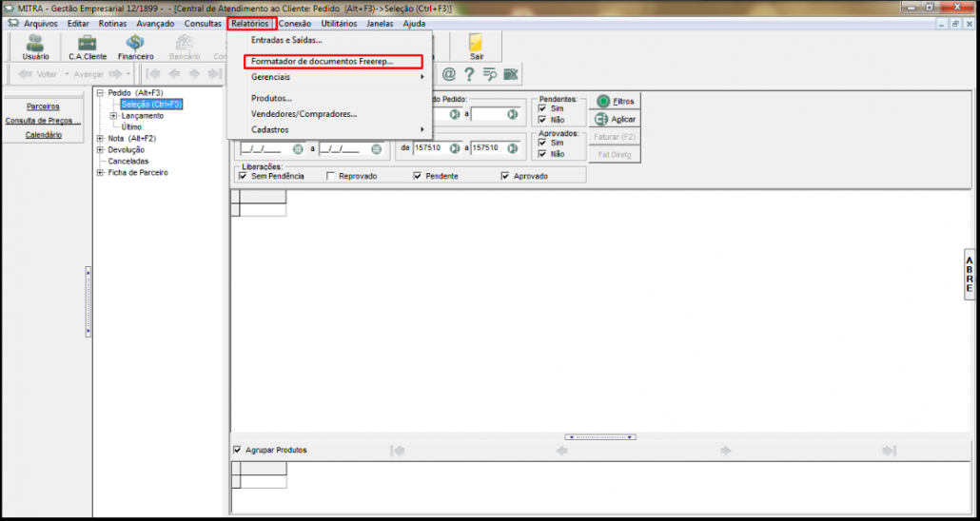This screenshot has height=521, width=980.
Task: Click the Aplicar button
Action: (x=615, y=120)
